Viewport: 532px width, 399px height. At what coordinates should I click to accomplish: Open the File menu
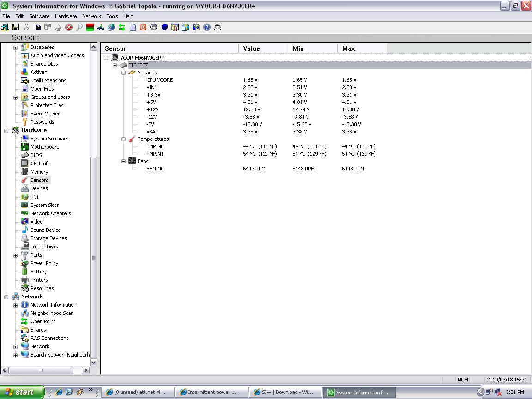6,16
